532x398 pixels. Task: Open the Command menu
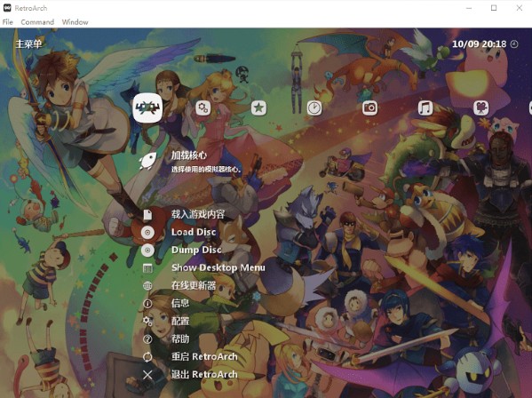click(x=37, y=22)
